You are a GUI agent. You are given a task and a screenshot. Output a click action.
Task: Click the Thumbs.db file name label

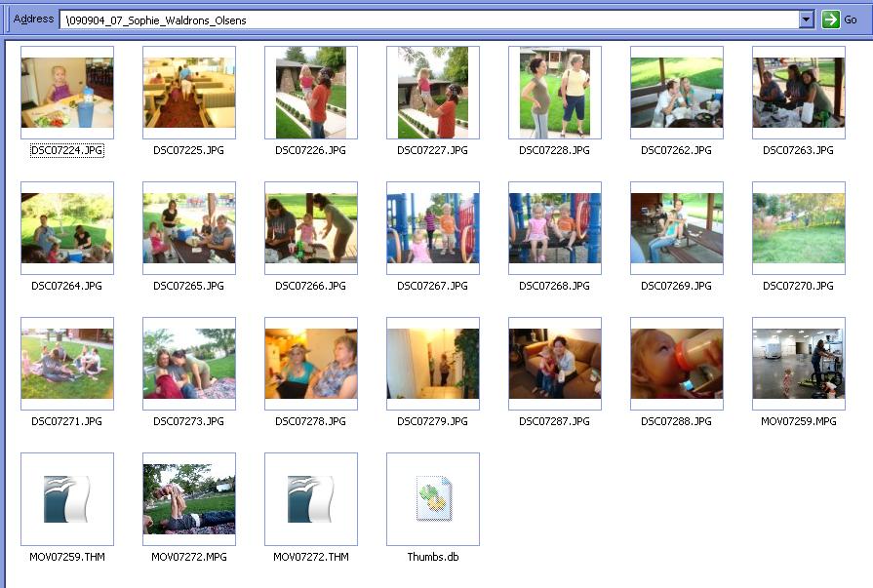pyautogui.click(x=433, y=557)
